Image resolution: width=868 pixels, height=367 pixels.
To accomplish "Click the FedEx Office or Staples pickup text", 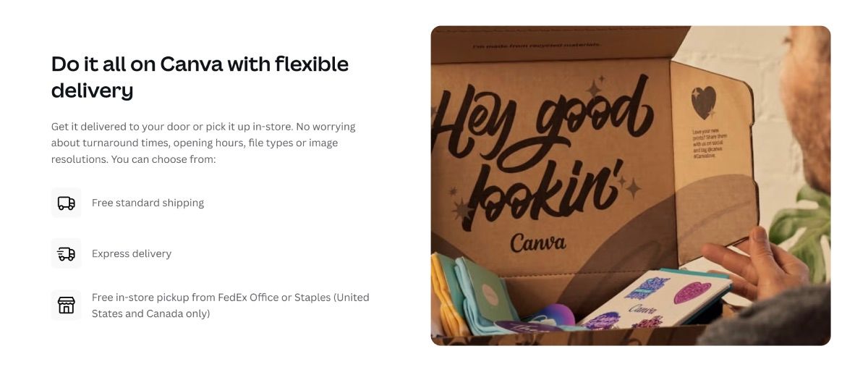I will (231, 305).
